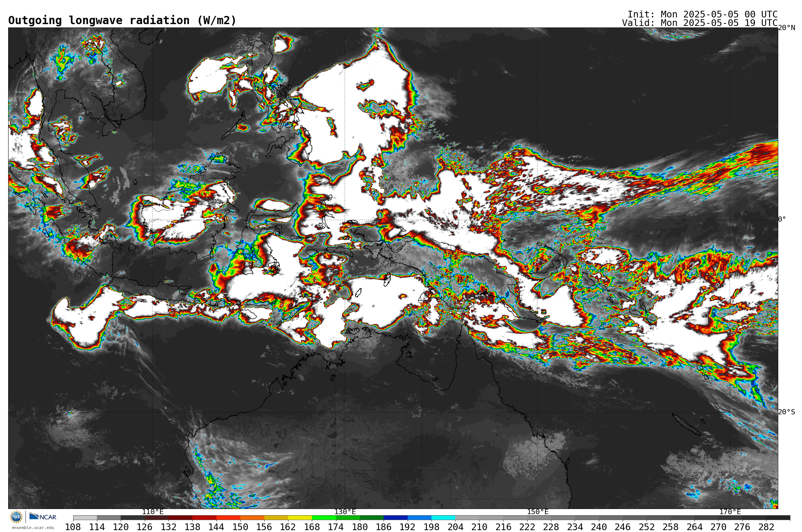Click the colorbar value 240
802x532 pixels.
point(599,527)
